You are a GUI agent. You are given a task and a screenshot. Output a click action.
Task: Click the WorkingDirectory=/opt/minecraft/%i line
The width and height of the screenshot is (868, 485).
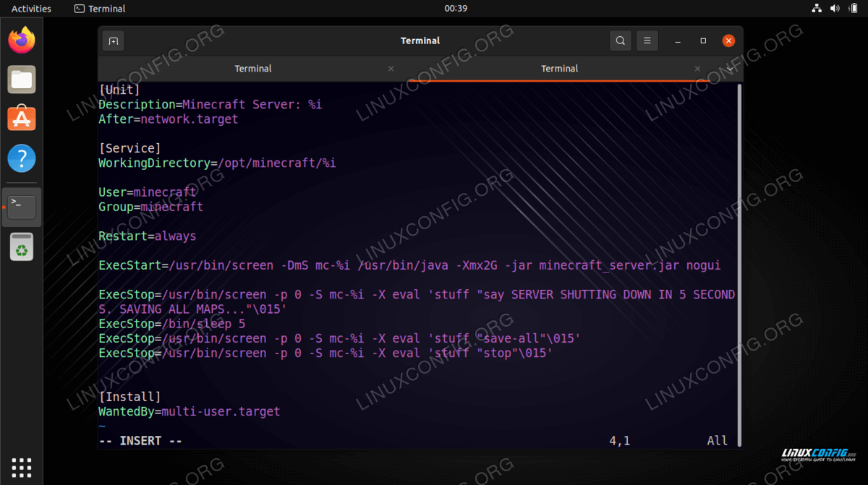pos(218,163)
